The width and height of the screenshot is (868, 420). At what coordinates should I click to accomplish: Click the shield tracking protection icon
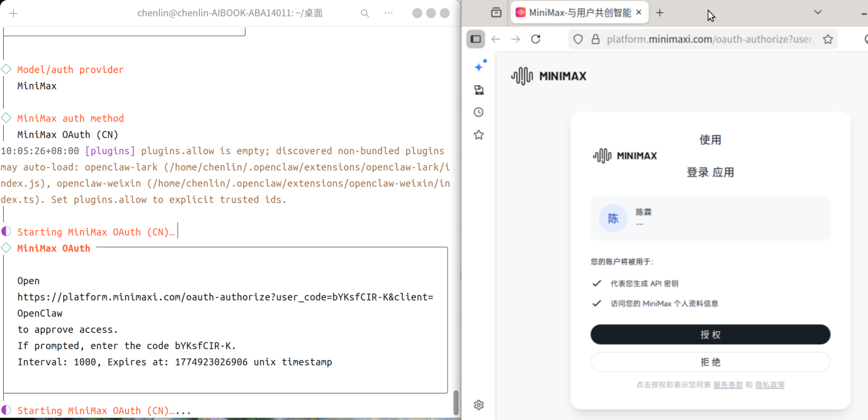coord(578,39)
